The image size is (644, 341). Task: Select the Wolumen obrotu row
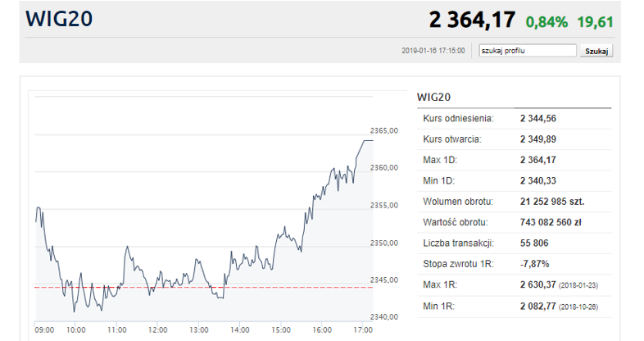coord(514,202)
